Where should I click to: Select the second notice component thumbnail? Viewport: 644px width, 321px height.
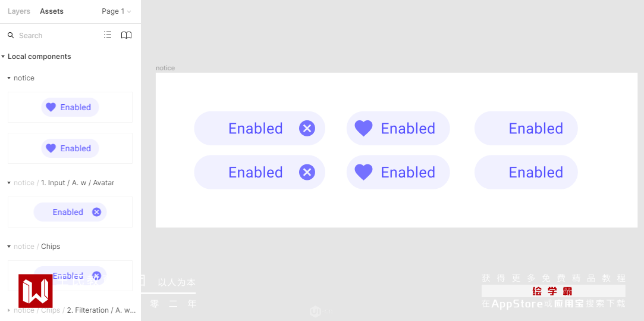tap(70, 148)
